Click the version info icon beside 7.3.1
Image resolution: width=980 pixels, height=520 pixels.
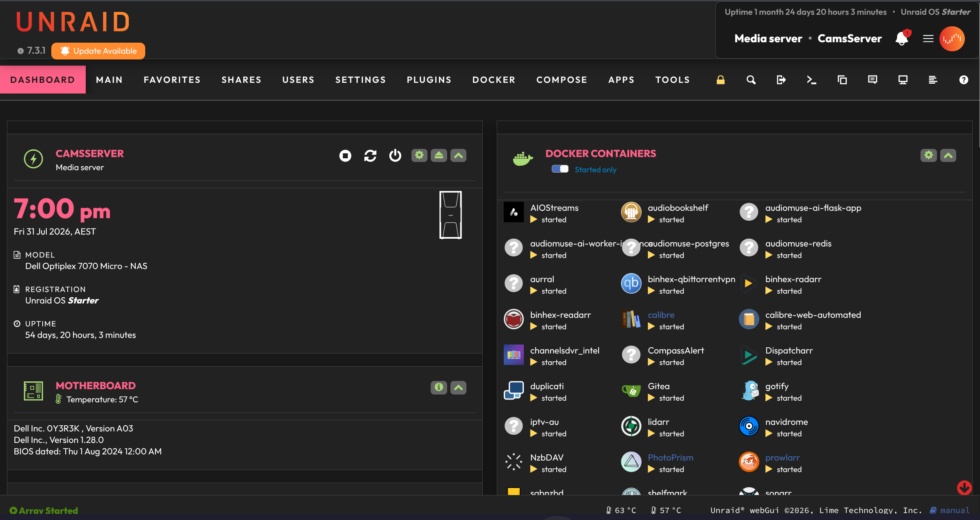[21, 51]
